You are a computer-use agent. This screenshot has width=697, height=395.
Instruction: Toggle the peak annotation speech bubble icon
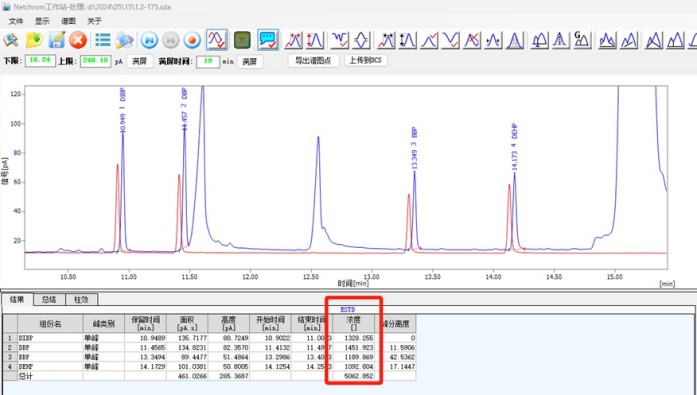coord(268,40)
